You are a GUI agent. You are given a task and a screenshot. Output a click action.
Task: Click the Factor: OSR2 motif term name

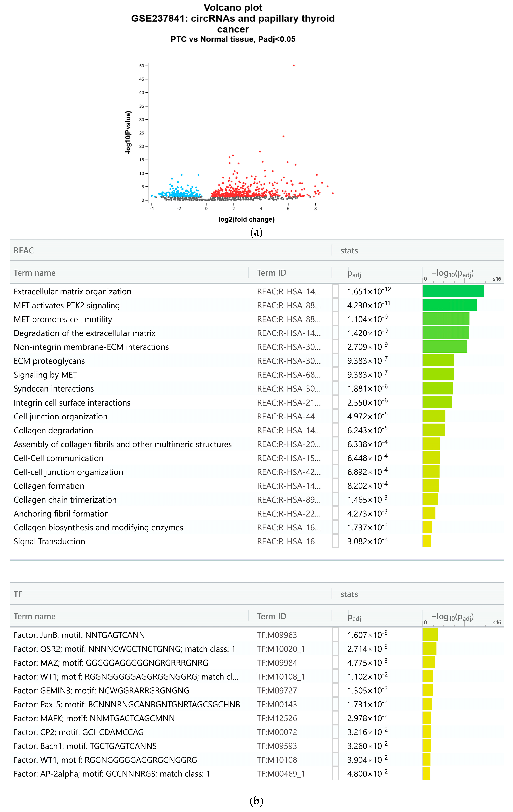click(124, 649)
